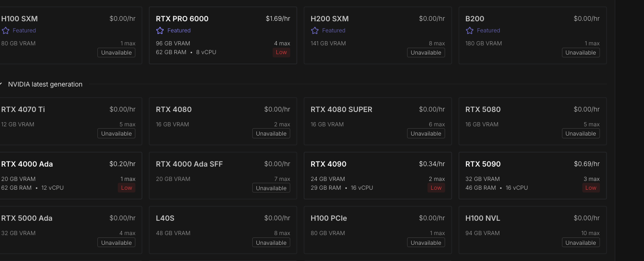Click the Unavailable badge on L40S
The image size is (644, 261).
[271, 243]
